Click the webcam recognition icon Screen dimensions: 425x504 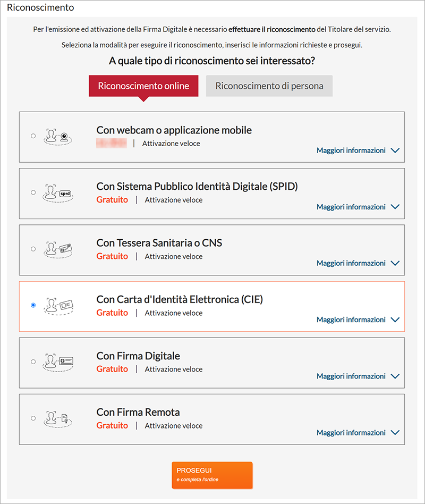[58, 137]
